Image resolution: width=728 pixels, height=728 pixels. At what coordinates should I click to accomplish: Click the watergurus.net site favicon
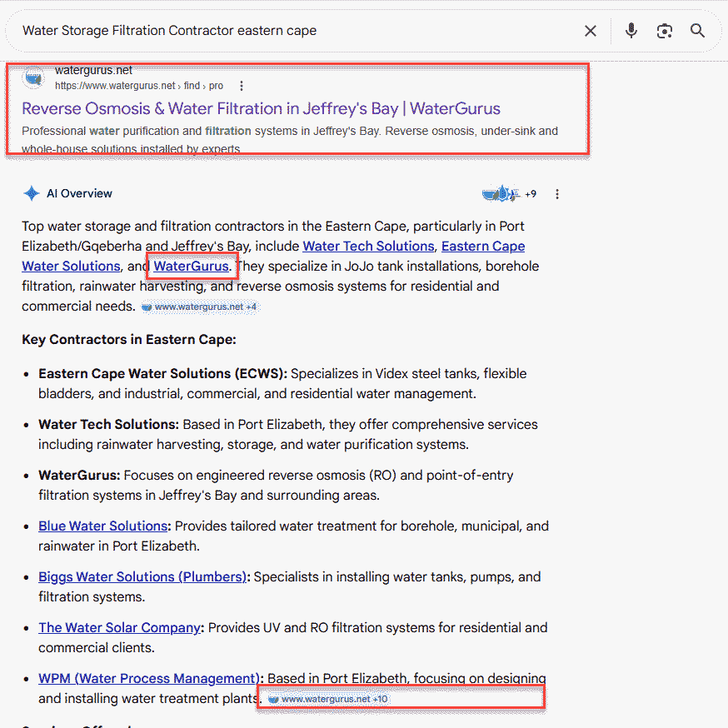pos(34,77)
